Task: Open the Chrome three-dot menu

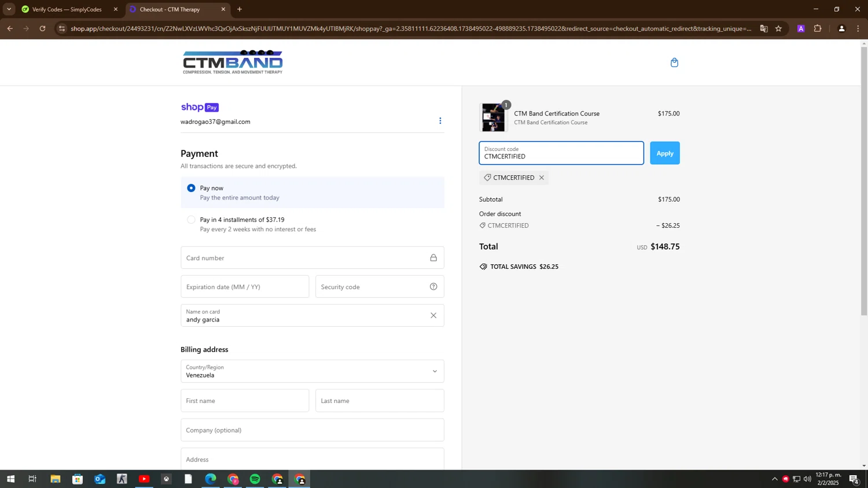Action: [x=858, y=28]
